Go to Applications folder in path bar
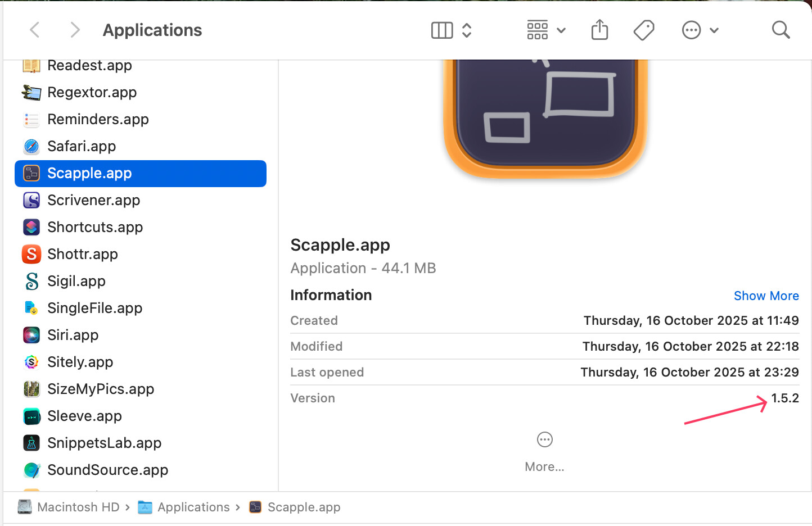Image resolution: width=812 pixels, height=526 pixels. 193,507
